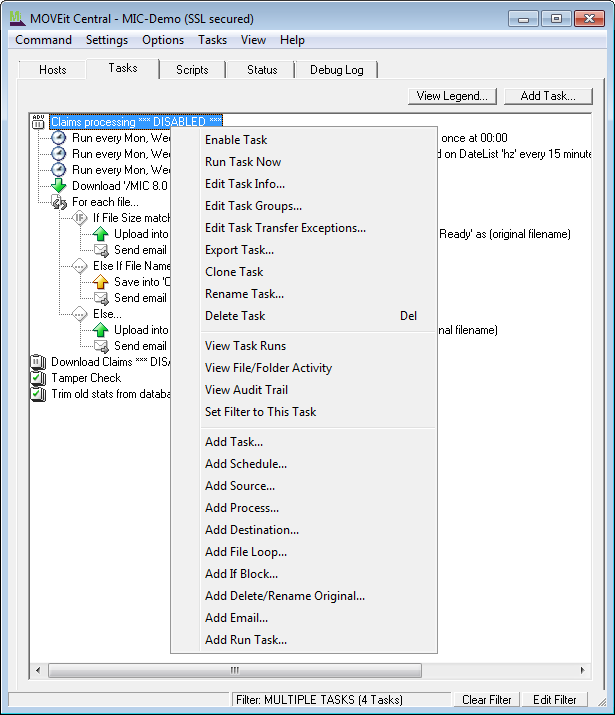The width and height of the screenshot is (615, 715).
Task: Choose Clone Task
Action: [304, 272]
